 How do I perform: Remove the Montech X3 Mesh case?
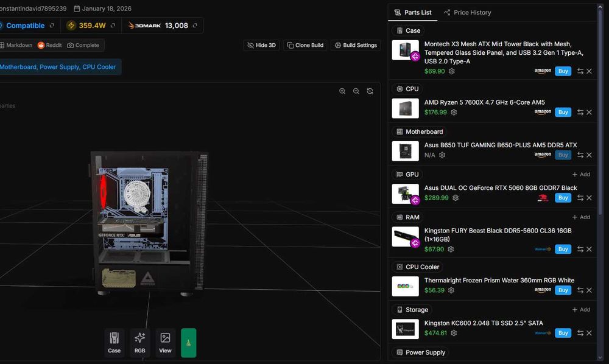pyautogui.click(x=589, y=71)
